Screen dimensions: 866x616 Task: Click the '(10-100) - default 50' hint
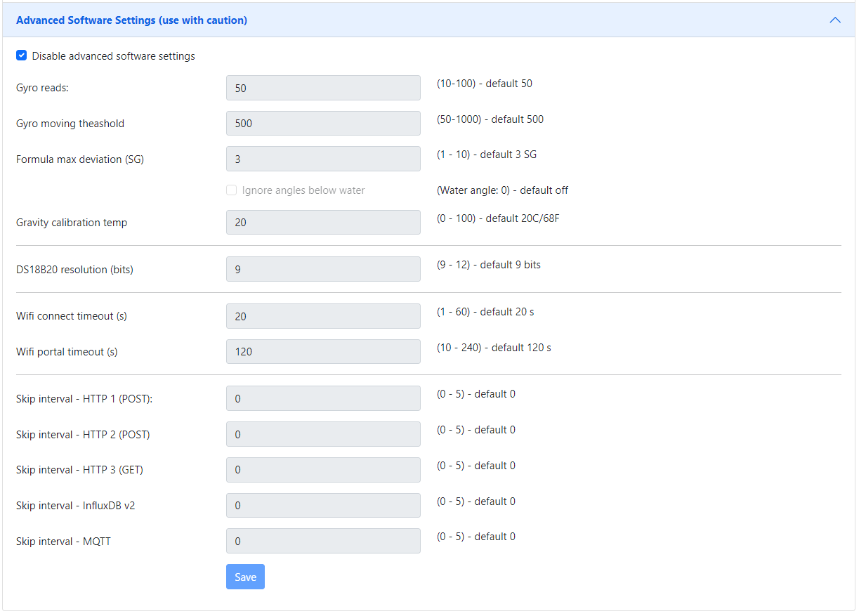point(485,84)
